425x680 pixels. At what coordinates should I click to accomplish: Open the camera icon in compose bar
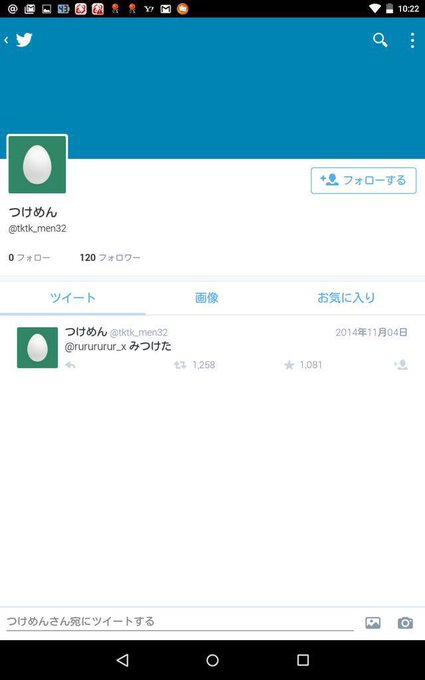click(x=405, y=623)
